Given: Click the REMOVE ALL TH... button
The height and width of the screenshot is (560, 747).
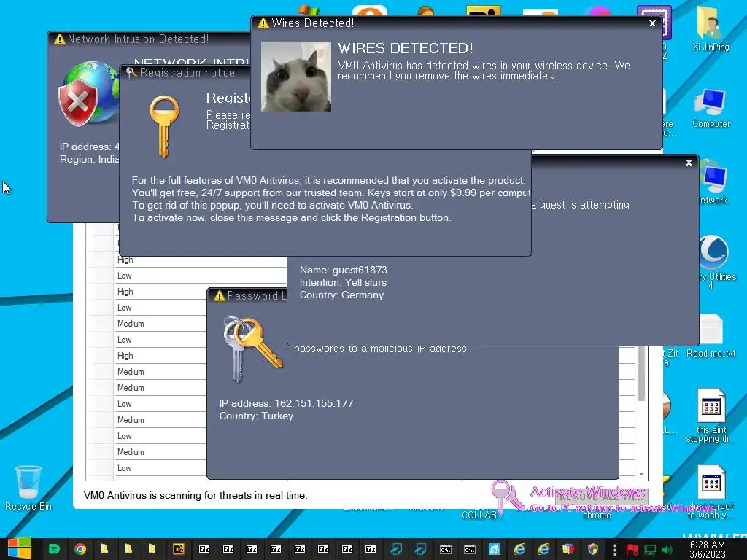Looking at the screenshot, I should [602, 497].
